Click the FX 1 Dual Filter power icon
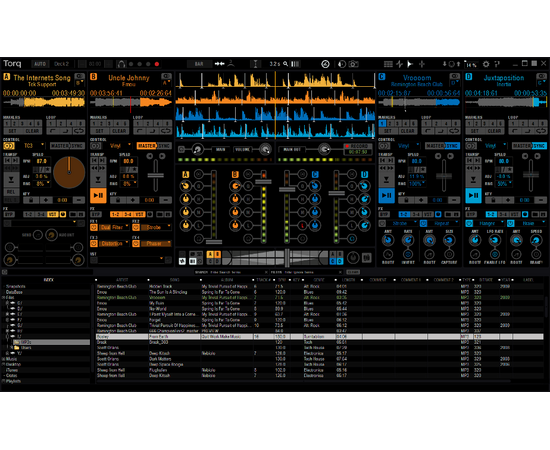This screenshot has width=550, height=450. pos(94,227)
